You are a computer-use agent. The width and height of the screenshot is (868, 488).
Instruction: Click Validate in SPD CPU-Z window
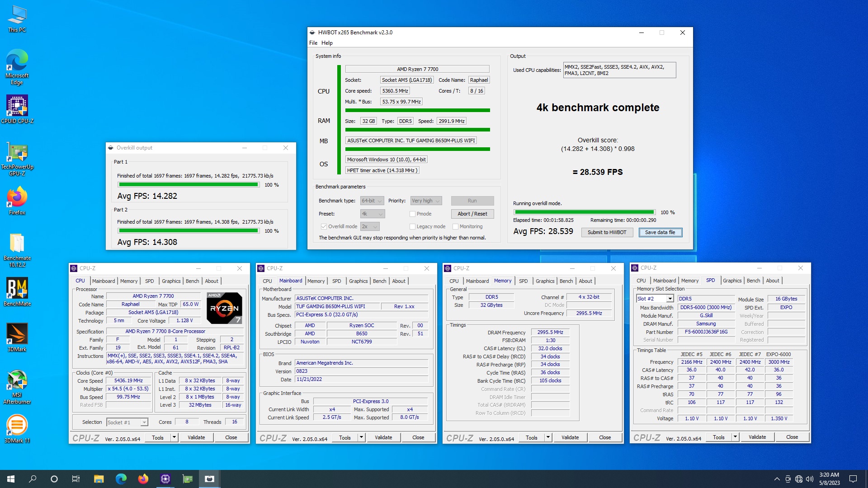(x=757, y=437)
